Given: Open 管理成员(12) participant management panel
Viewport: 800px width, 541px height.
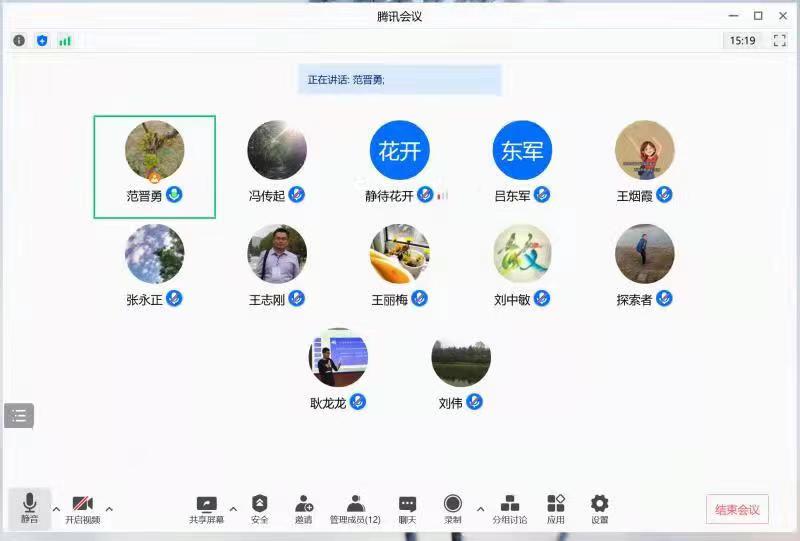Looking at the screenshot, I should point(355,508).
